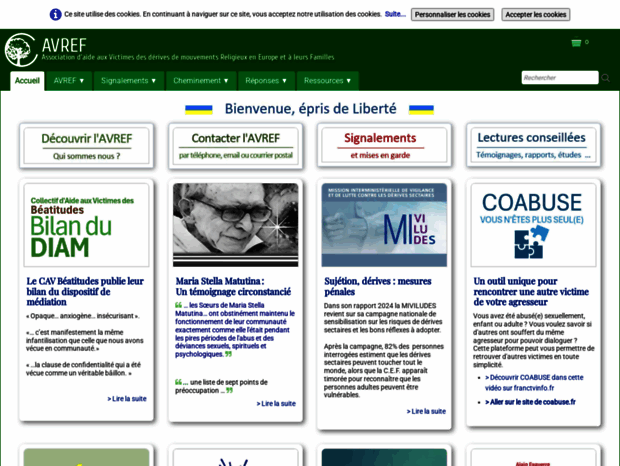Image resolution: width=620 pixels, height=466 pixels.
Task: Click Accepter les cookies button
Action: [x=536, y=15]
